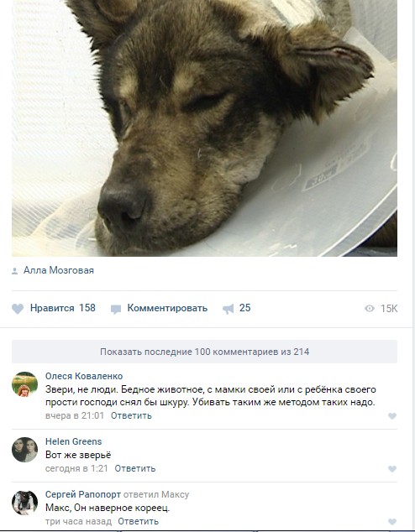The width and height of the screenshot is (415, 532).
Task: Click the share megaphone icon
Action: (229, 309)
